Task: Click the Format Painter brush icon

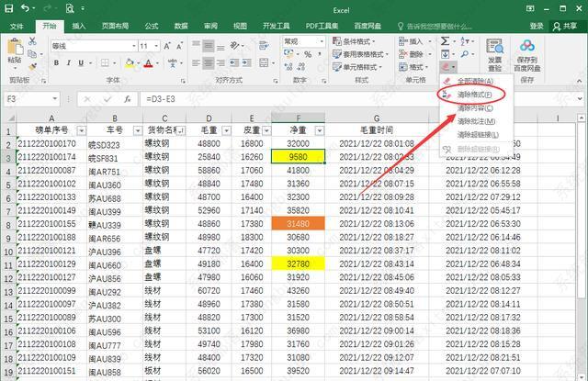Action: (x=33, y=65)
